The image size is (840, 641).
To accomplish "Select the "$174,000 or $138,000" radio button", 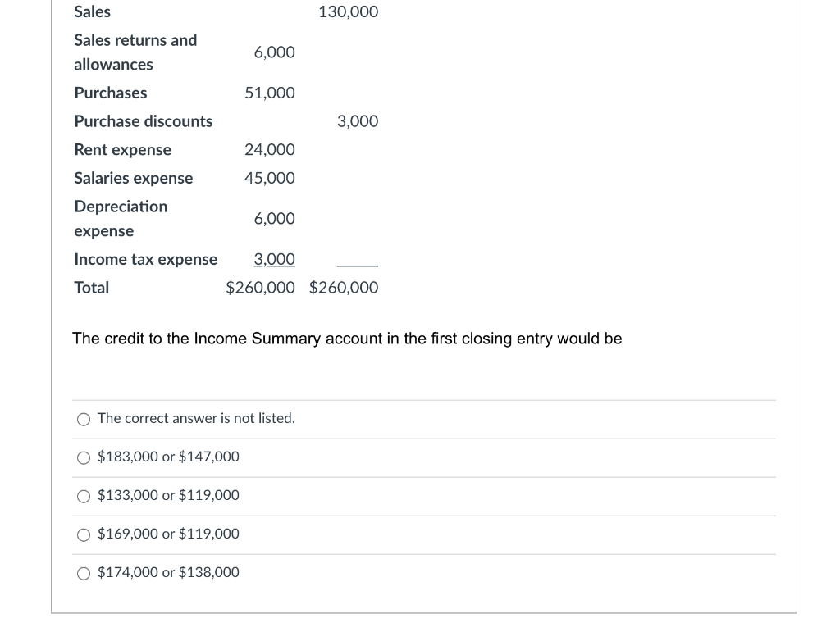I will coord(84,574).
